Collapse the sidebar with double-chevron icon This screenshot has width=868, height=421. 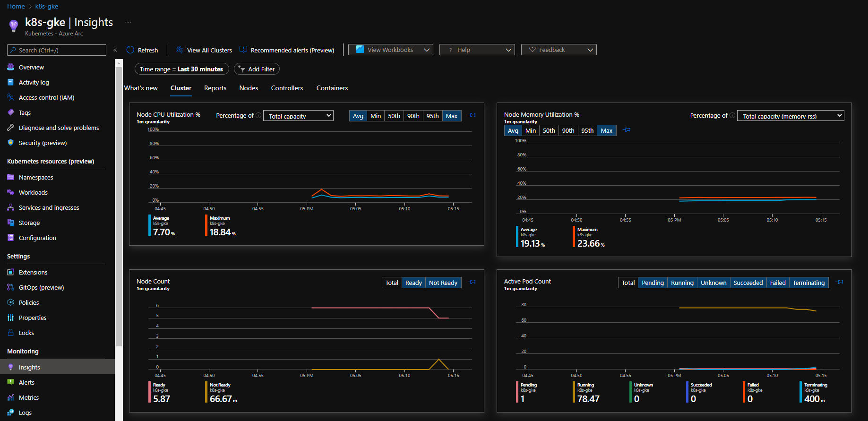tap(115, 50)
